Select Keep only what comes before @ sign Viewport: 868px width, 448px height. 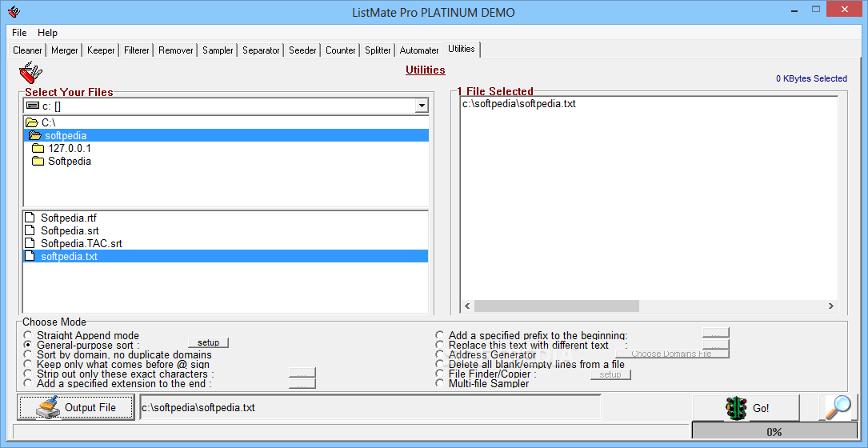coord(28,364)
